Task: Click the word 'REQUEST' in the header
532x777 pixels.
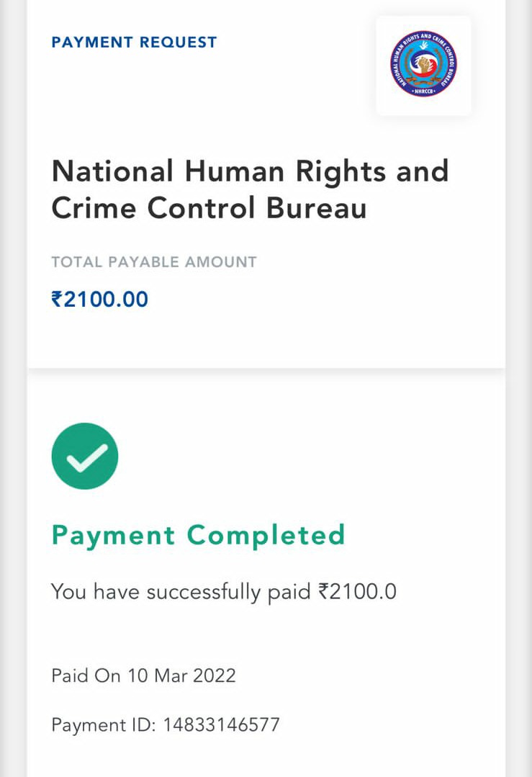Action: [x=178, y=42]
